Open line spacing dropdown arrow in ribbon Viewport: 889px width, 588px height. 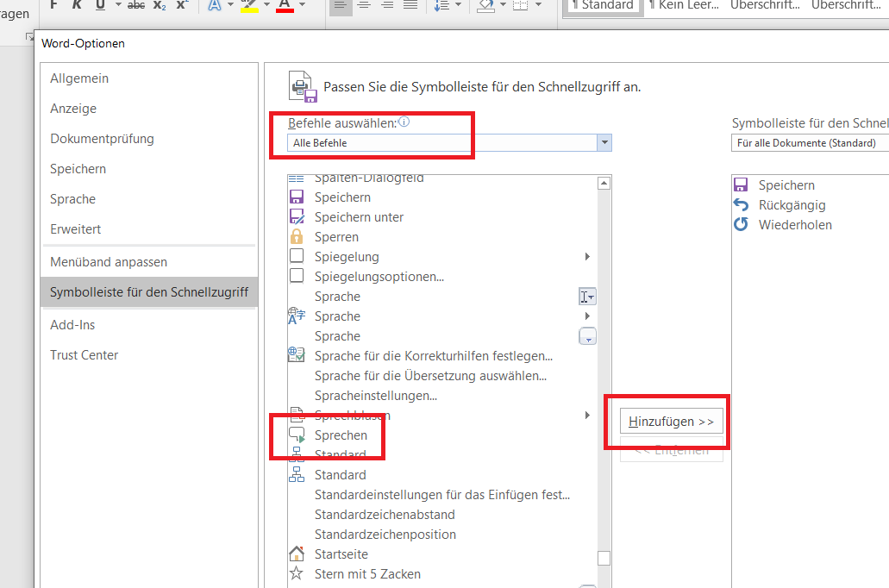[458, 4]
